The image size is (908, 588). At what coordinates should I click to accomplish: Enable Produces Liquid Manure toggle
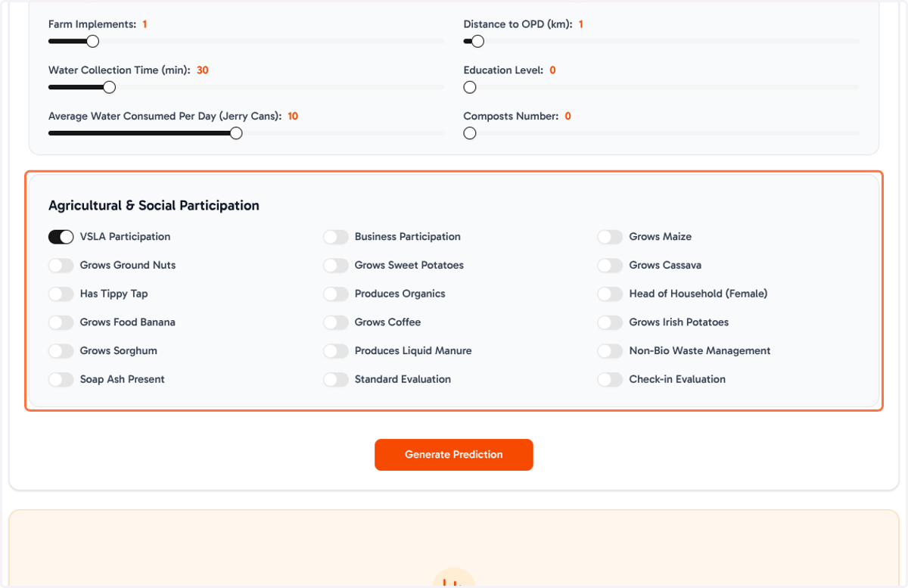click(x=335, y=351)
